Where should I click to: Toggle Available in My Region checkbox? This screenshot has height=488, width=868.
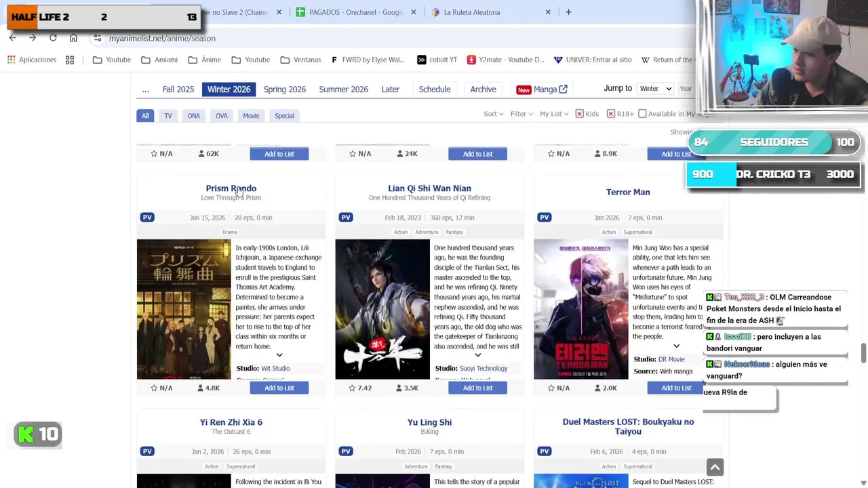642,114
